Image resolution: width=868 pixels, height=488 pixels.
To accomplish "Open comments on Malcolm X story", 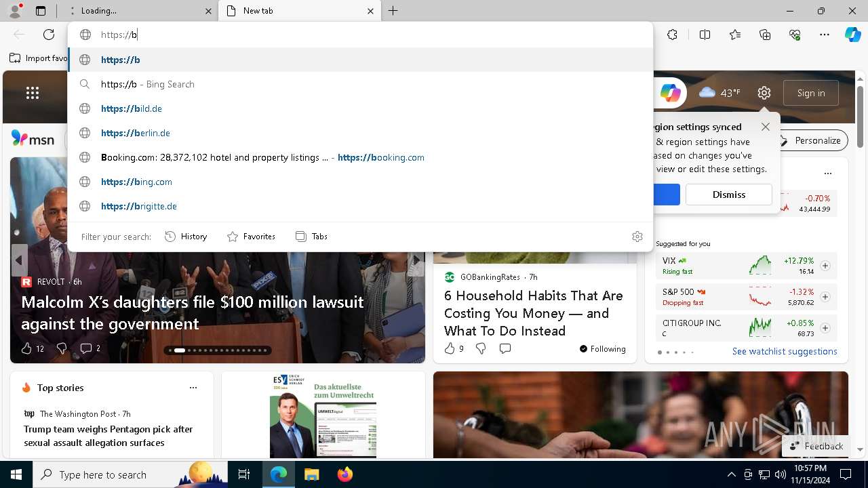I will (x=90, y=348).
